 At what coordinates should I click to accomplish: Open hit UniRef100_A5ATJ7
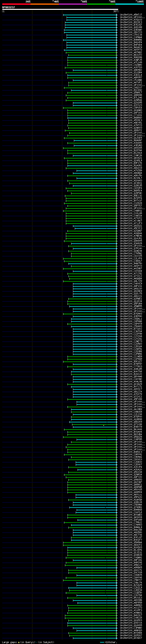pos(131,15)
